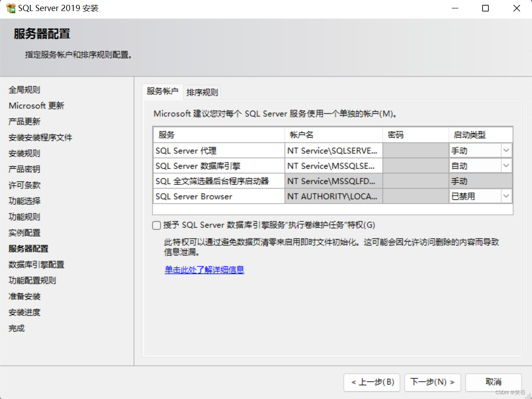Select the SQL Server 数据库引擎 service row

point(333,166)
